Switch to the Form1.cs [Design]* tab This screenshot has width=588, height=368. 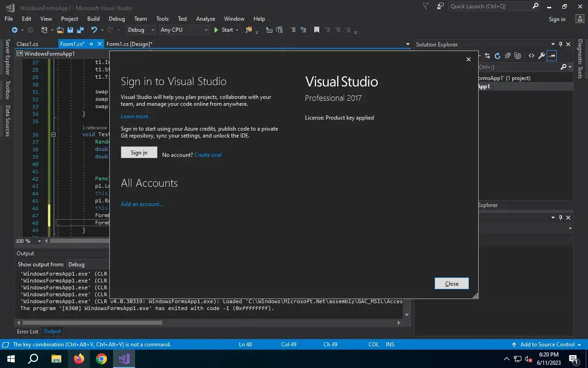pos(130,44)
